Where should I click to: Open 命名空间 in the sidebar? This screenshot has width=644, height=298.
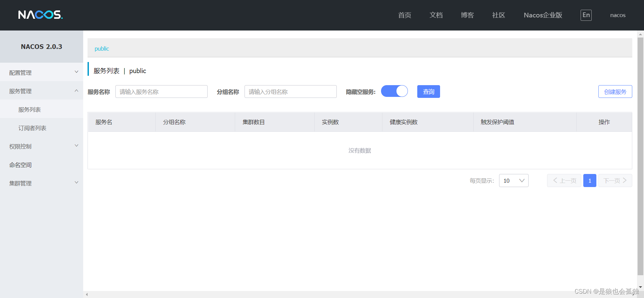click(x=42, y=165)
